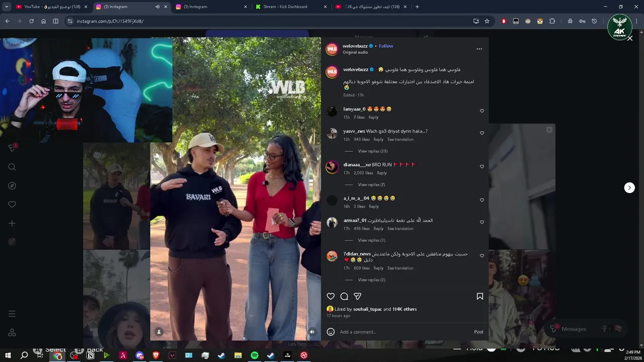Open the Windows Start menu
The height and width of the screenshot is (362, 644).
(8, 355)
